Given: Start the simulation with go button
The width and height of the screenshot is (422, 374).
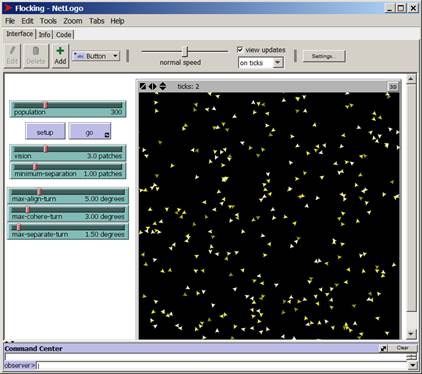Looking at the screenshot, I should click(89, 132).
